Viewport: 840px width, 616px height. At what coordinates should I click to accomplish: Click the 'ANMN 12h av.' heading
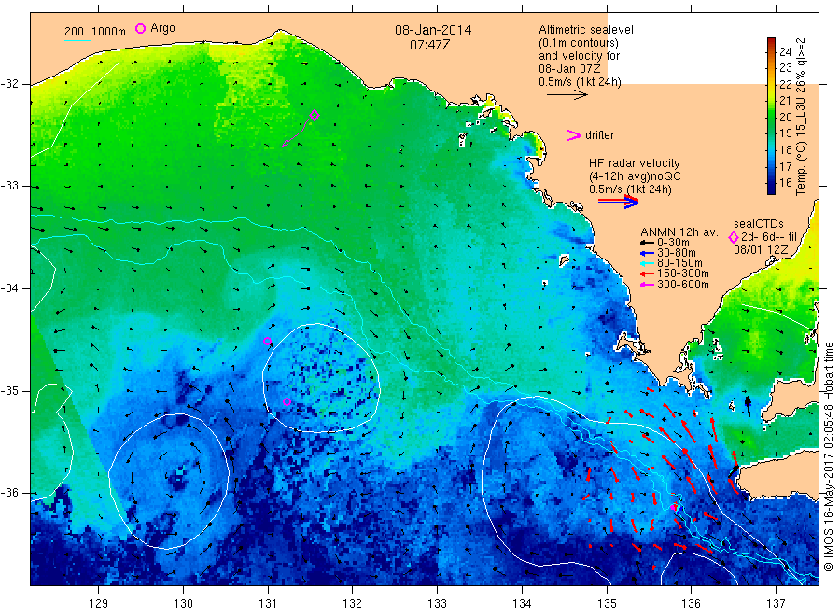pyautogui.click(x=679, y=232)
